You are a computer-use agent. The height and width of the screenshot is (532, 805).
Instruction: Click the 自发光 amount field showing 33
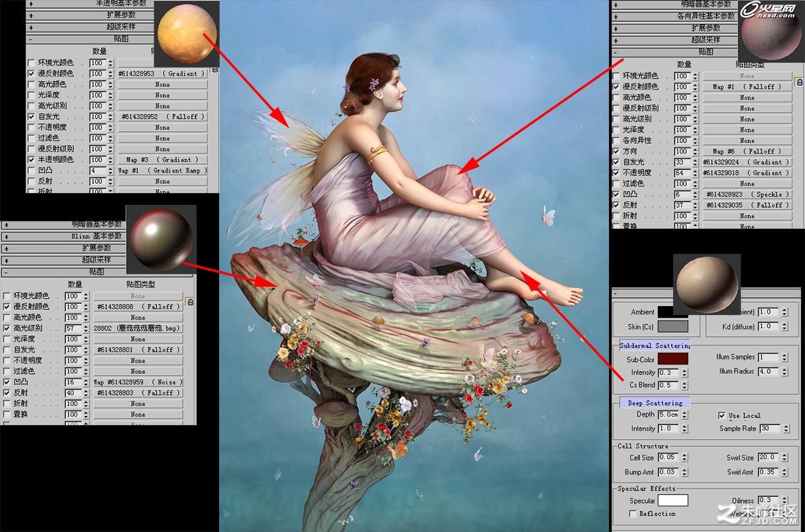pyautogui.click(x=682, y=162)
